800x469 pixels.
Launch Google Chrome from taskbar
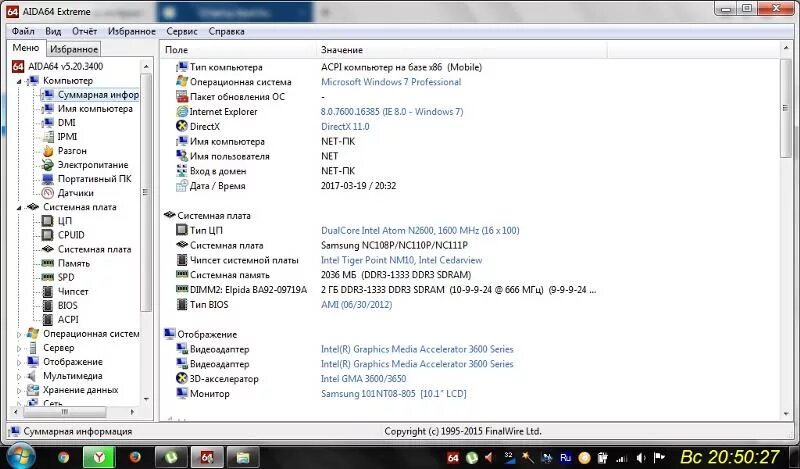tap(64, 457)
